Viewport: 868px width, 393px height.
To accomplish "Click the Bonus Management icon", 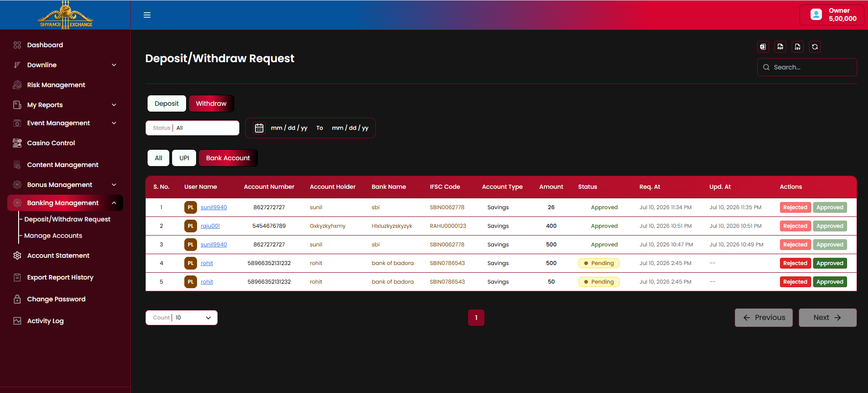I will coord(17,185).
